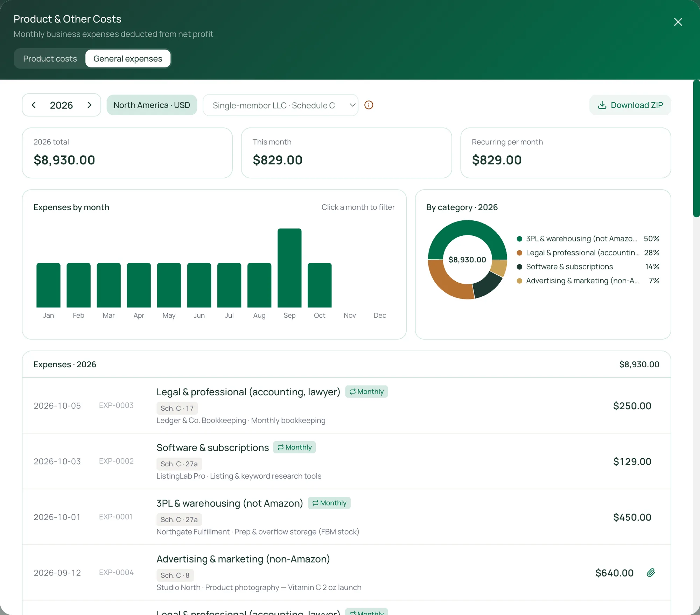Click the Nov month label

point(350,315)
